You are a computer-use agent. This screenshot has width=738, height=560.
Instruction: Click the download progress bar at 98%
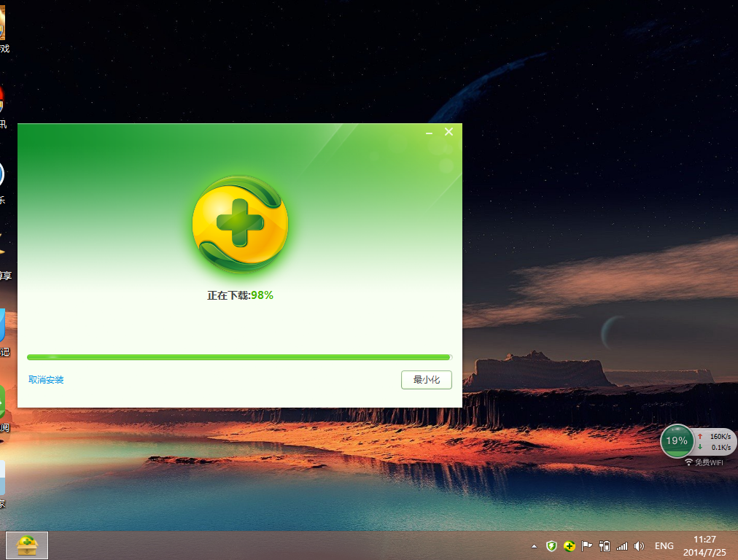point(239,357)
